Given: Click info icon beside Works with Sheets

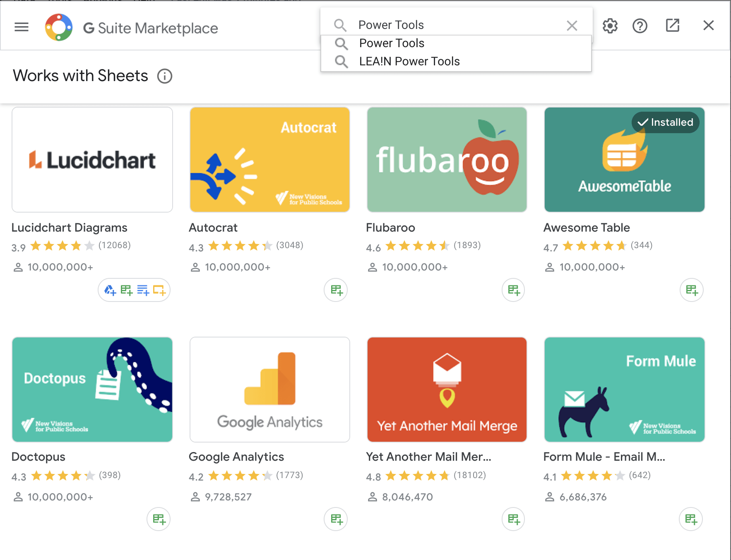Looking at the screenshot, I should click(x=165, y=76).
